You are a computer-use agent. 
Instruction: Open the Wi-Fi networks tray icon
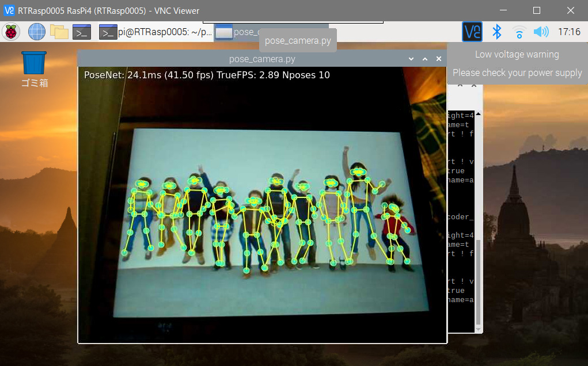click(519, 32)
